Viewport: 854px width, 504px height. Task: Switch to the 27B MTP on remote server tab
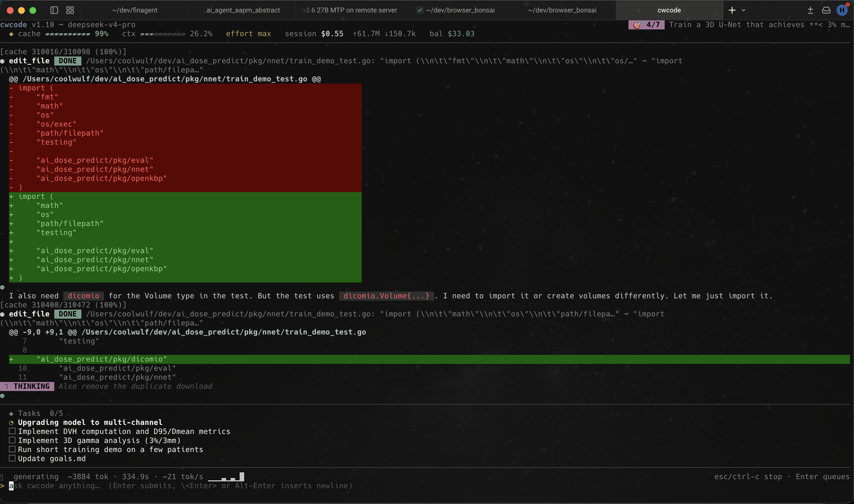coord(348,10)
